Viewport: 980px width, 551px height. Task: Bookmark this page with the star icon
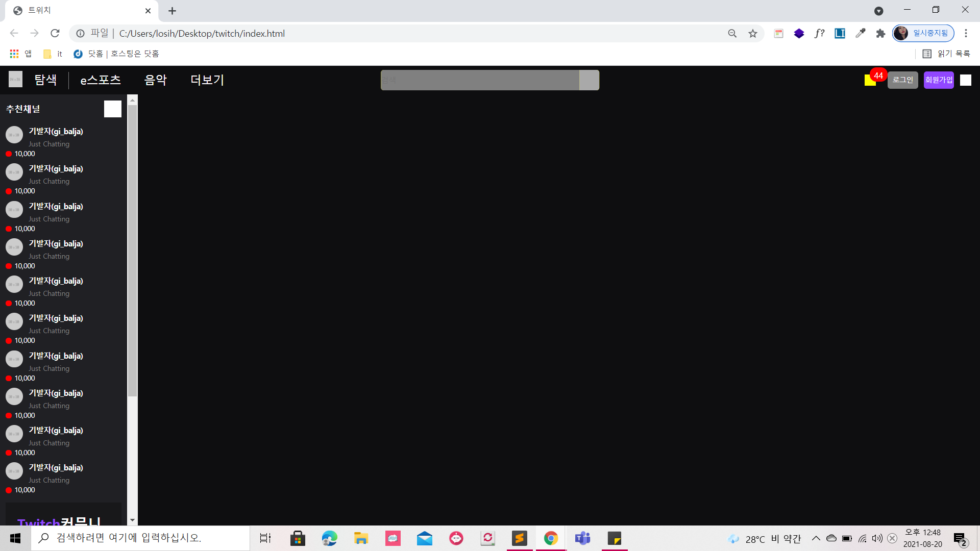point(753,34)
